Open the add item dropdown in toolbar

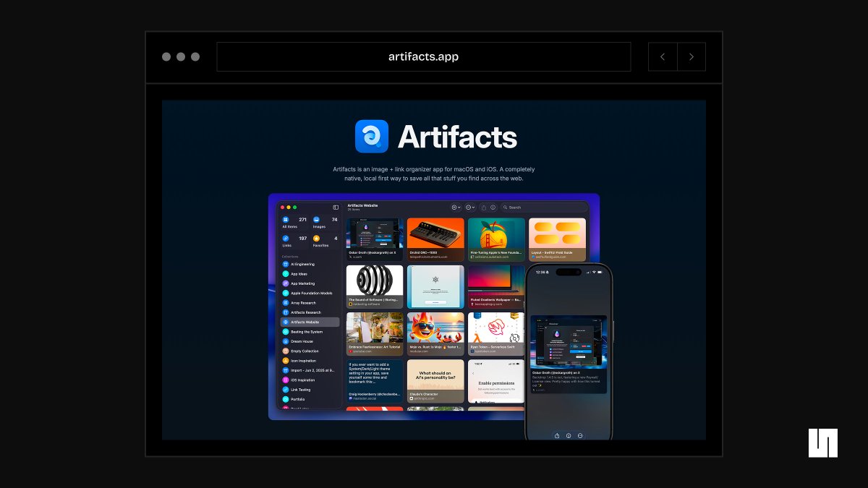click(x=456, y=207)
